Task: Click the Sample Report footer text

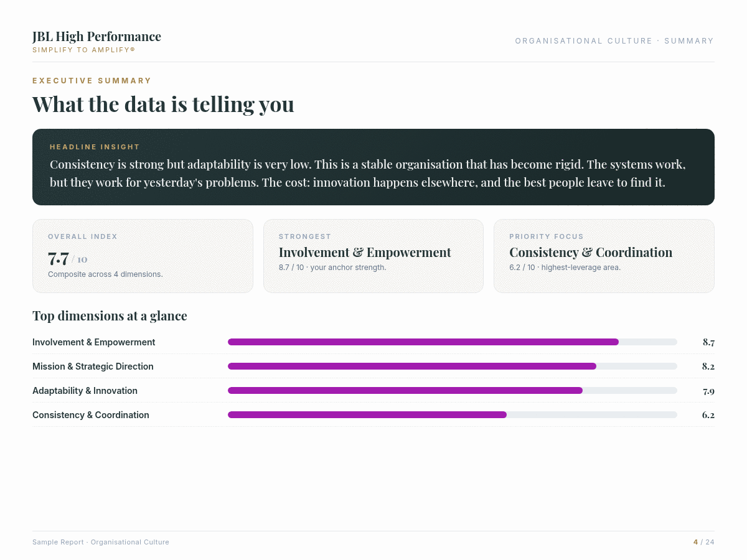Action: coord(101,542)
